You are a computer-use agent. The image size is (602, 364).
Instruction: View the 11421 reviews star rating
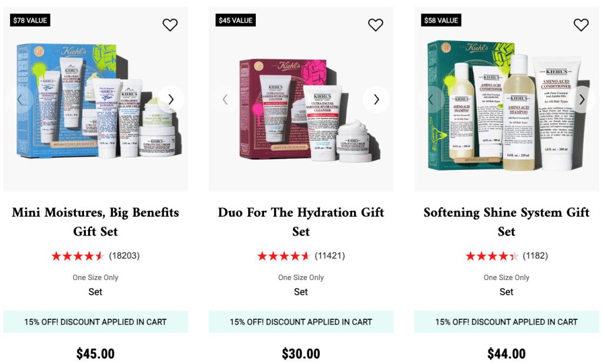284,256
